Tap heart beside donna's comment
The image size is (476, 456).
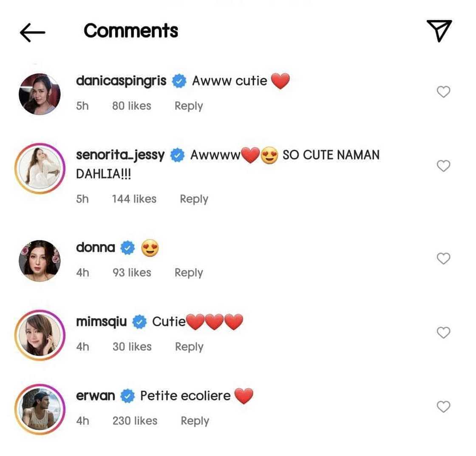tap(443, 258)
